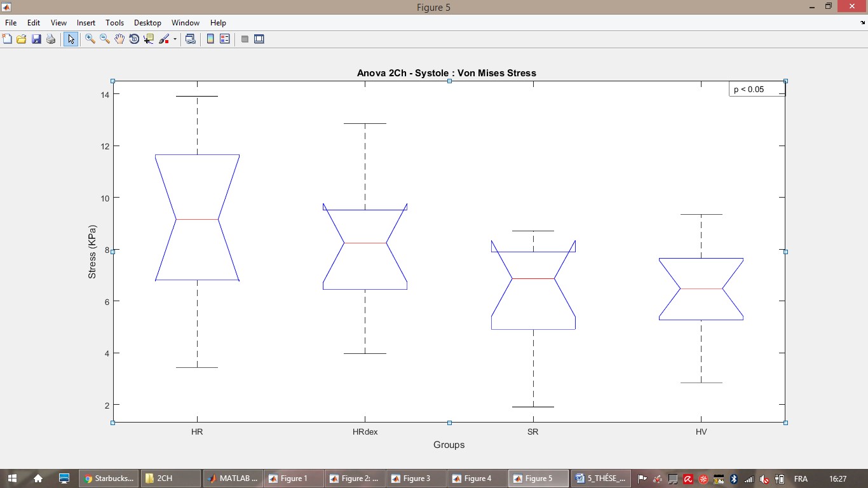Toggle the Brush data tool

pos(164,39)
